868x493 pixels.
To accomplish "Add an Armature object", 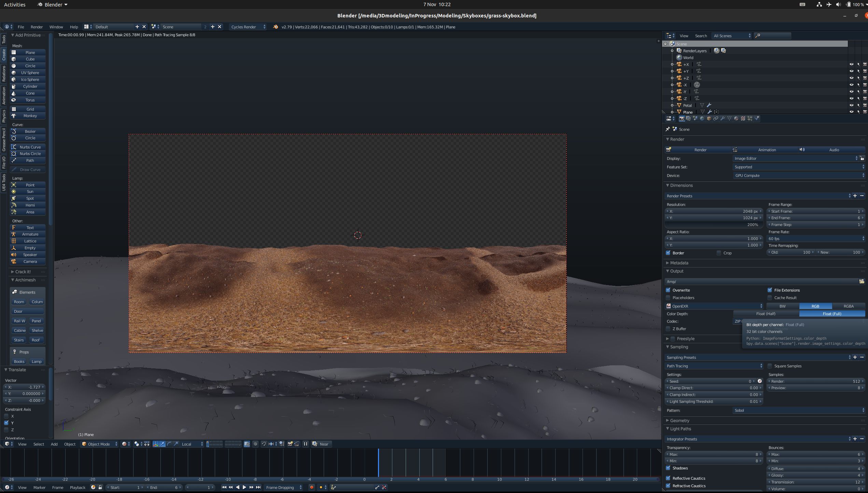I will (x=28, y=234).
